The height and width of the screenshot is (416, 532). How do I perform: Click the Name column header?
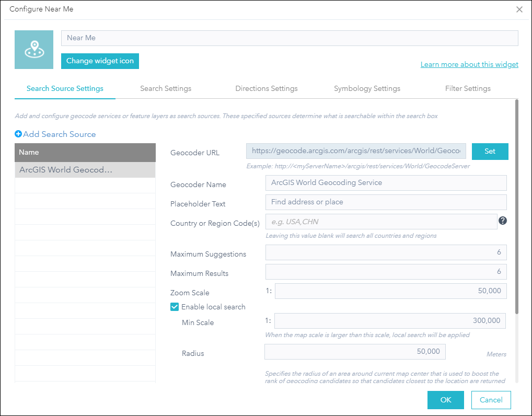tap(85, 153)
